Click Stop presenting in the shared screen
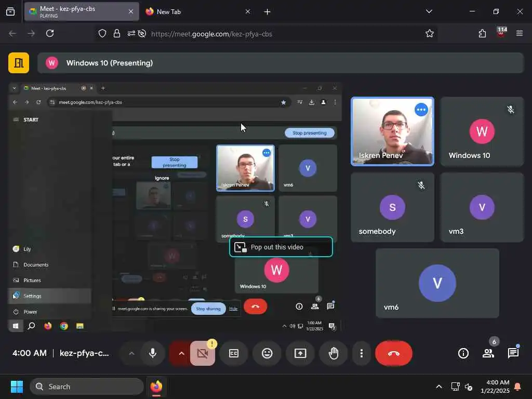532x399 pixels. [310, 133]
